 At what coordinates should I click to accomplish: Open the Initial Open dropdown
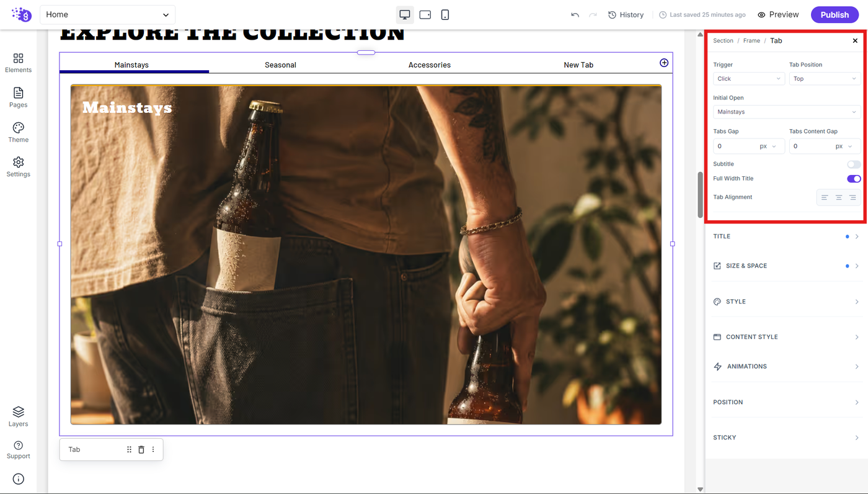787,112
